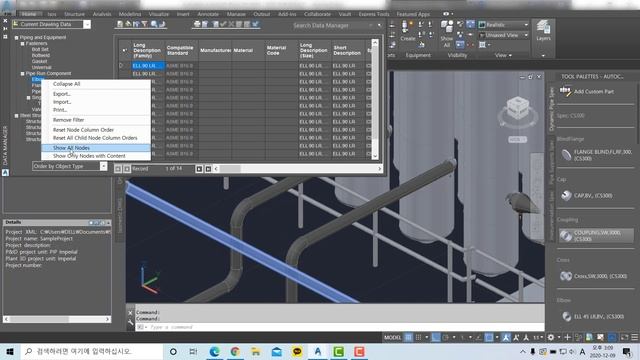
Task: Choose Show Only Nodes with Content
Action: [x=96, y=156]
